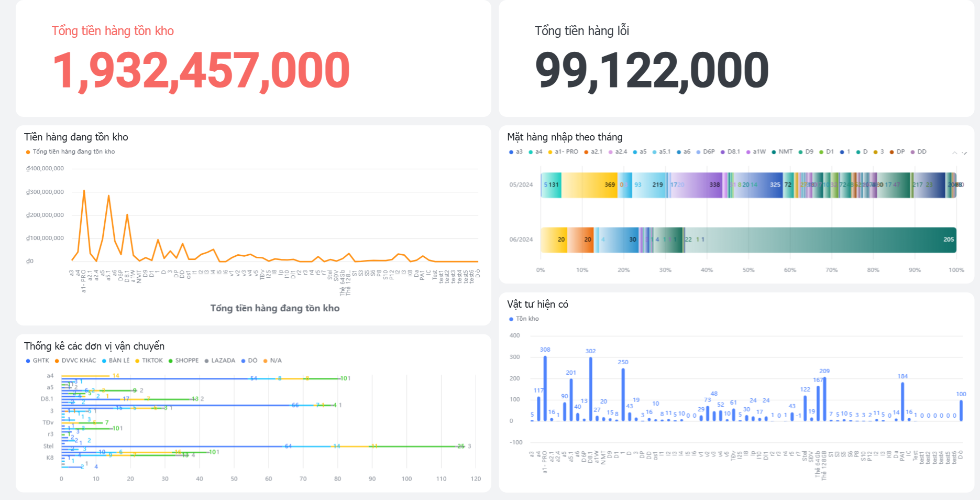Click Stel row label in shipping chart

(x=48, y=446)
